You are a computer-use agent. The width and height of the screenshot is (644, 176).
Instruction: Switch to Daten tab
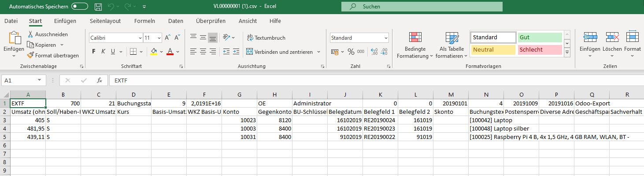pos(175,21)
